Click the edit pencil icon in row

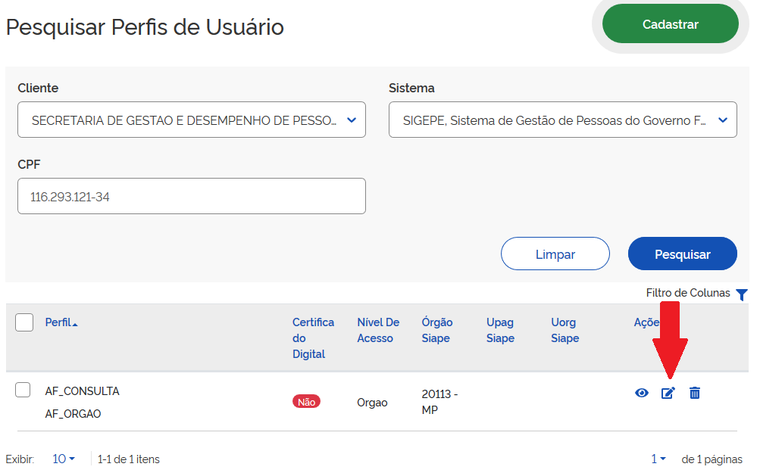(668, 393)
